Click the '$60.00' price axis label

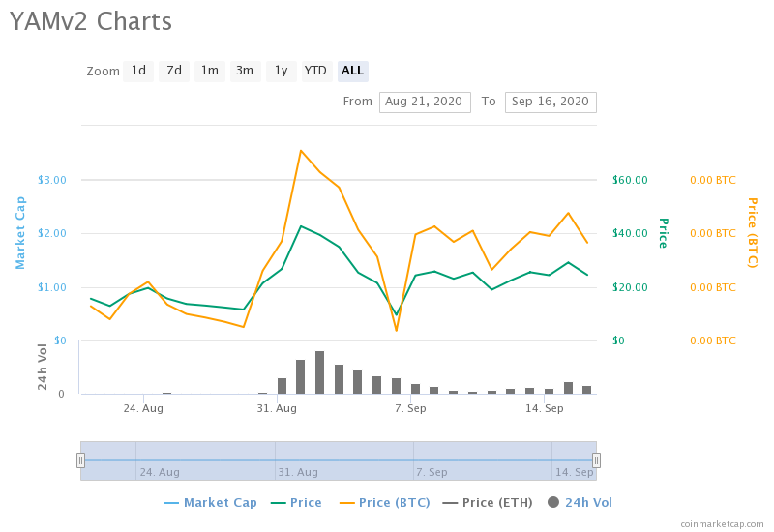630,180
